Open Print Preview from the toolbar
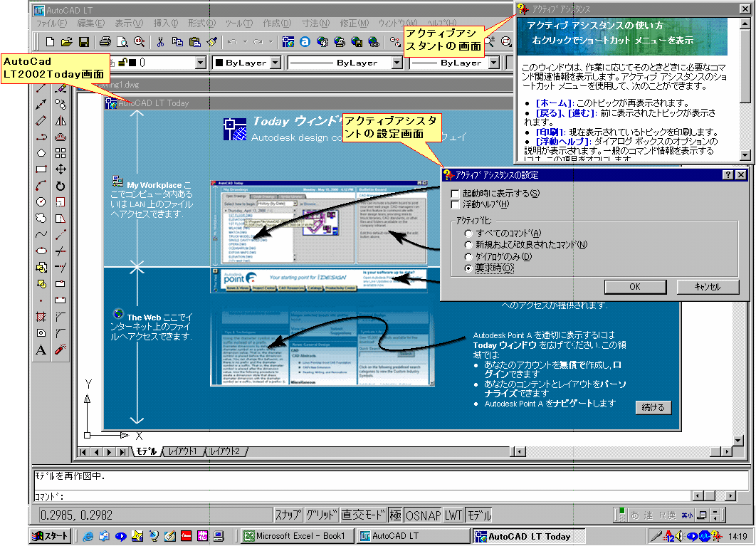Viewport: 756px width, 546px height. [122, 42]
